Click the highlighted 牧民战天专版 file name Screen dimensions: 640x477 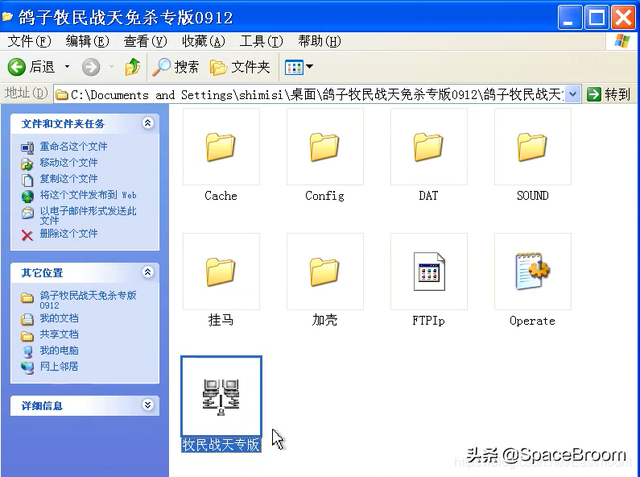point(221,445)
